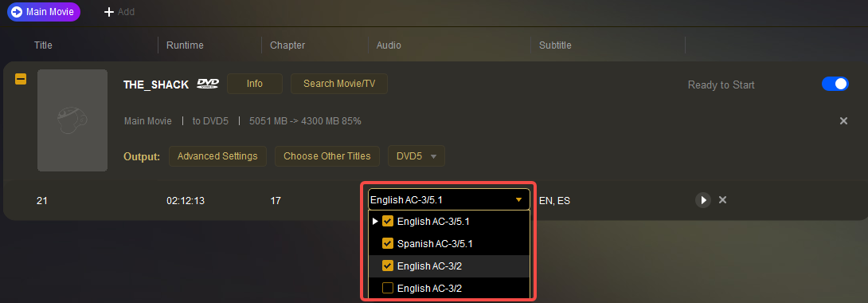Click the DVD logo icon
The width and height of the screenshot is (868, 303).
[208, 85]
